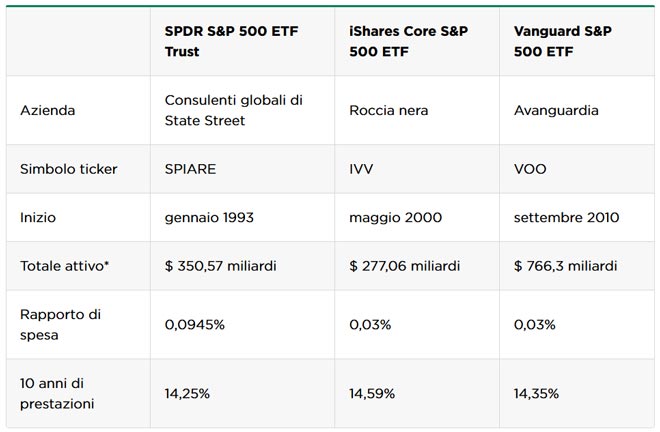Click the 14,59% performance value
The height and width of the screenshot is (432, 660).
373,393
